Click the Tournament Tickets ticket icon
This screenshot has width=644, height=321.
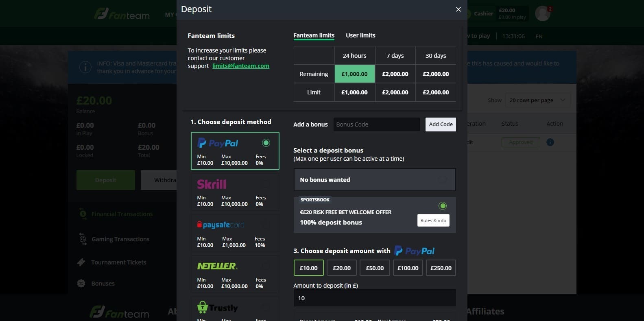81,262
